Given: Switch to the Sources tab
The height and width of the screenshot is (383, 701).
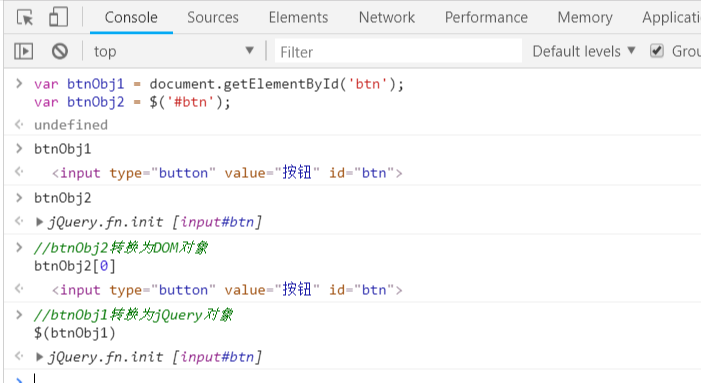Looking at the screenshot, I should (213, 17).
